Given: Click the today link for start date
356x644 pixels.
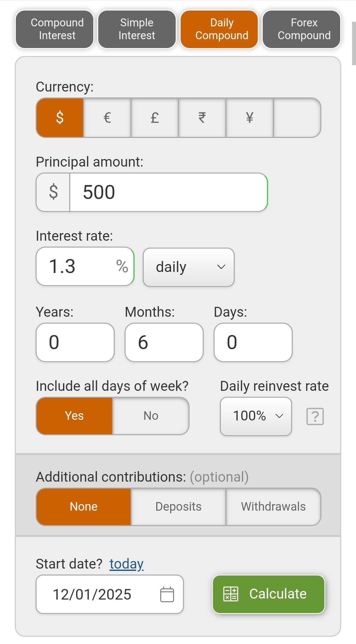Looking at the screenshot, I should (127, 564).
